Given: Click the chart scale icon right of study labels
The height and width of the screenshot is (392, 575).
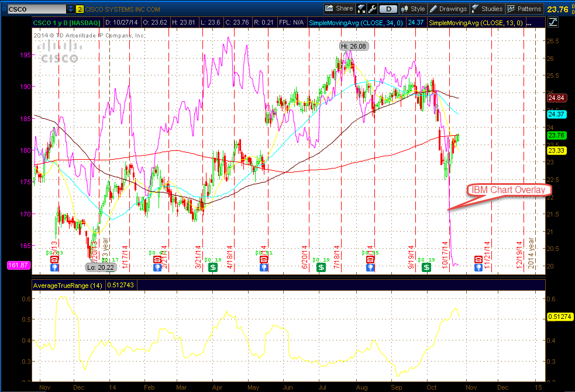Looking at the screenshot, I should 553,22.
